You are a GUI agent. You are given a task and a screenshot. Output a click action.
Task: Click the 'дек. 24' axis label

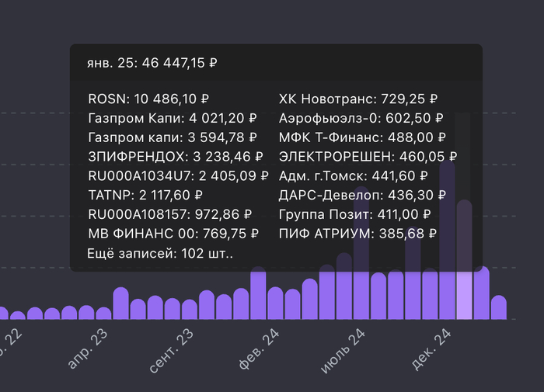(x=432, y=349)
